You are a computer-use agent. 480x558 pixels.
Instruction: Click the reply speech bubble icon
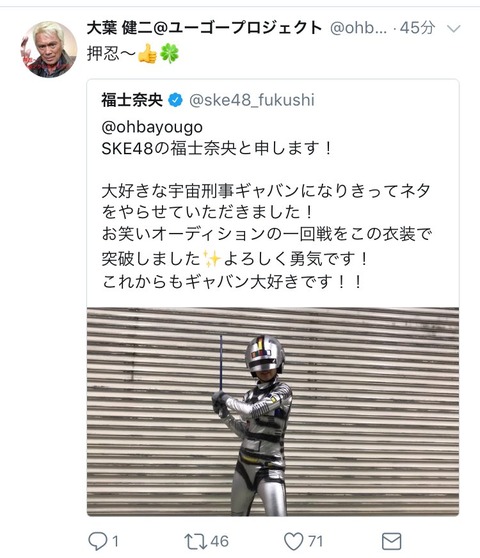point(97,541)
